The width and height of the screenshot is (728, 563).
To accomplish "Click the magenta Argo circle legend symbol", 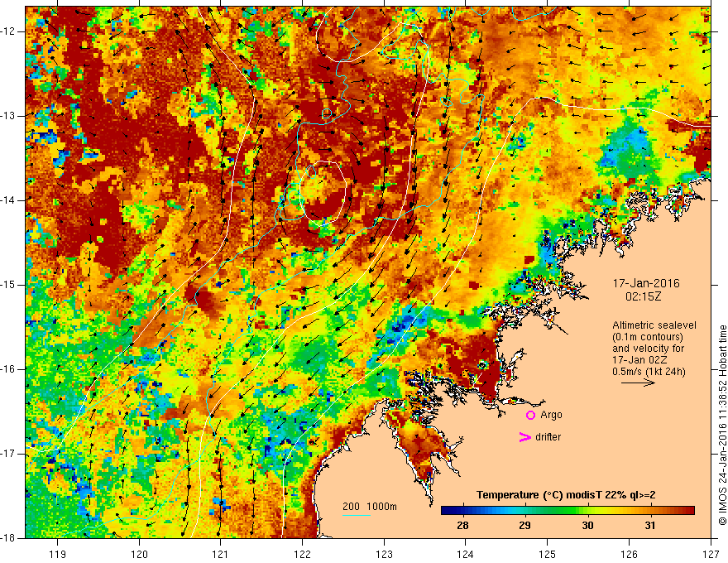I will point(530,416).
